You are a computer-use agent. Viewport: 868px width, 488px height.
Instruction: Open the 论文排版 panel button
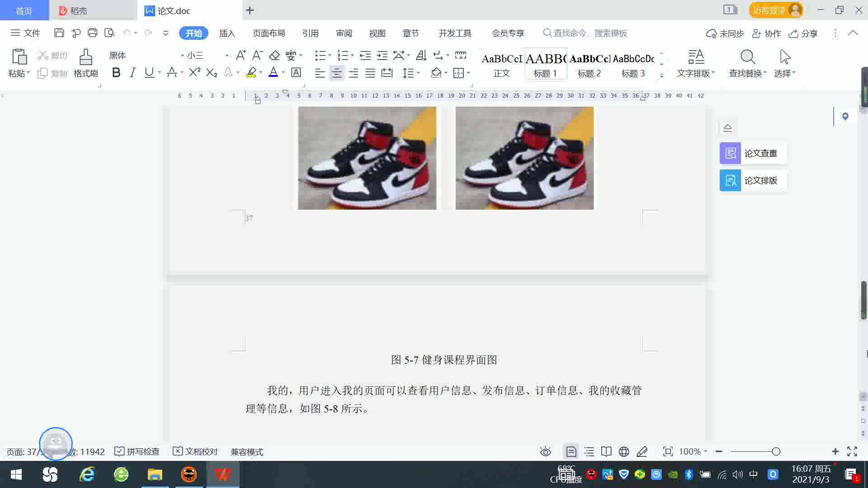[753, 180]
